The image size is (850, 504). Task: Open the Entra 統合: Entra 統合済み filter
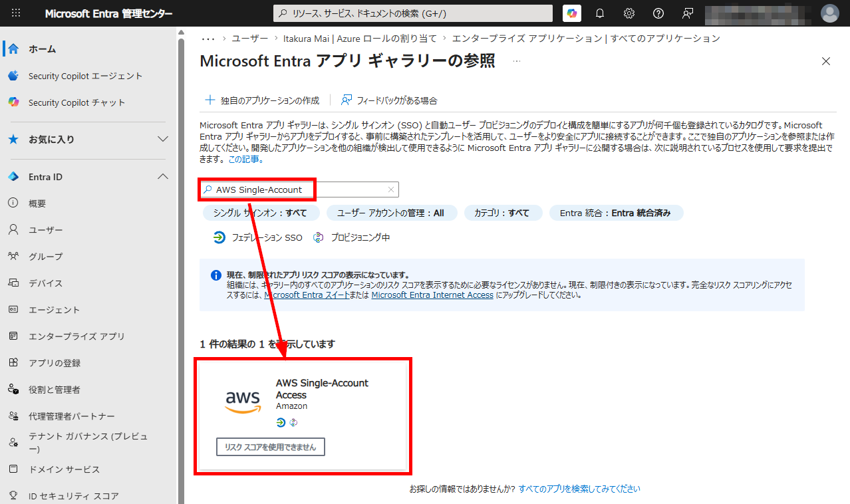[x=616, y=213]
